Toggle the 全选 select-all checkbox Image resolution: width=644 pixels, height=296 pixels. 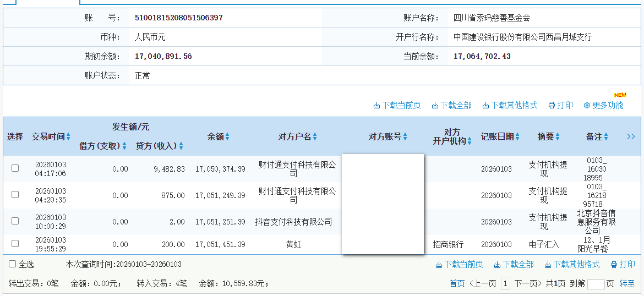tap(13, 264)
